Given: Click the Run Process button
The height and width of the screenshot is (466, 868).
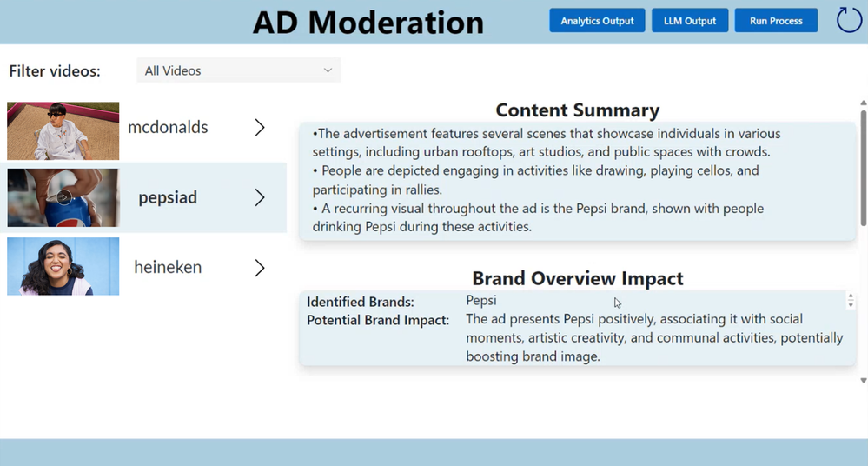Looking at the screenshot, I should coord(776,21).
